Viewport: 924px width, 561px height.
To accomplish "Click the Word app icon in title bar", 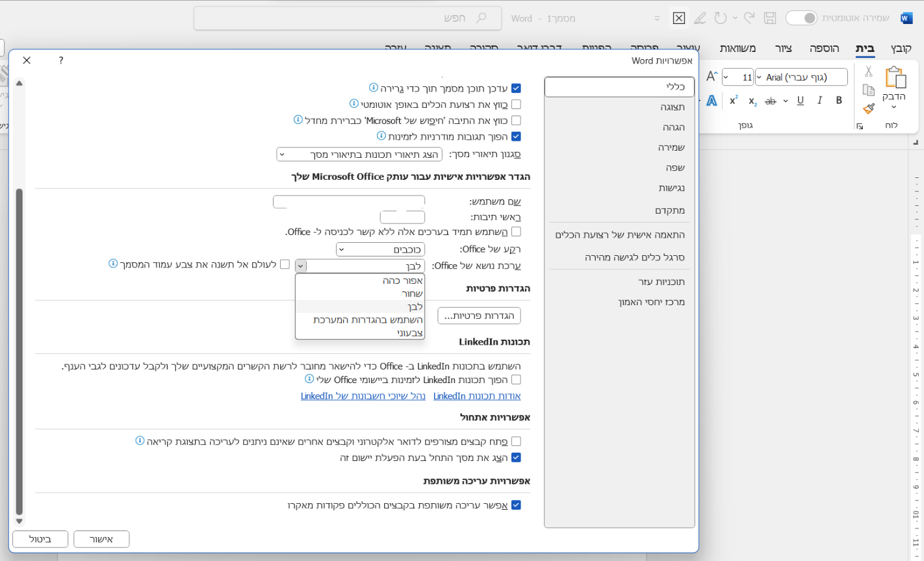I will click(x=906, y=18).
